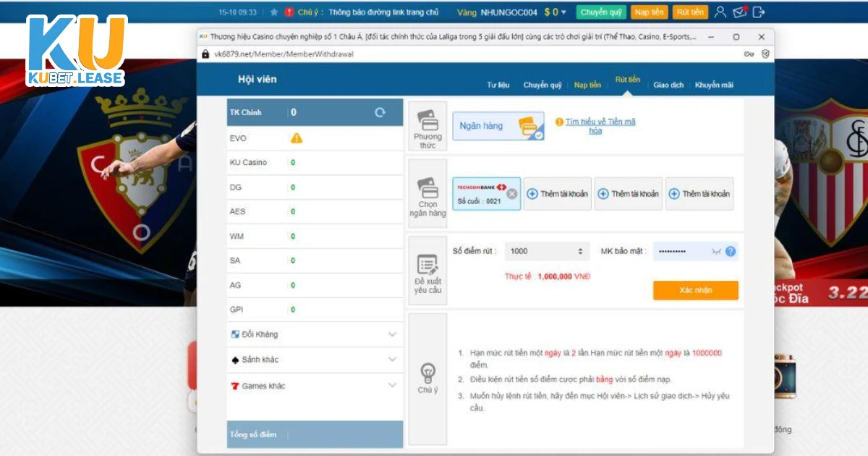Click the favorite star icon in top bar
The height and width of the screenshot is (456, 868).
tap(274, 12)
